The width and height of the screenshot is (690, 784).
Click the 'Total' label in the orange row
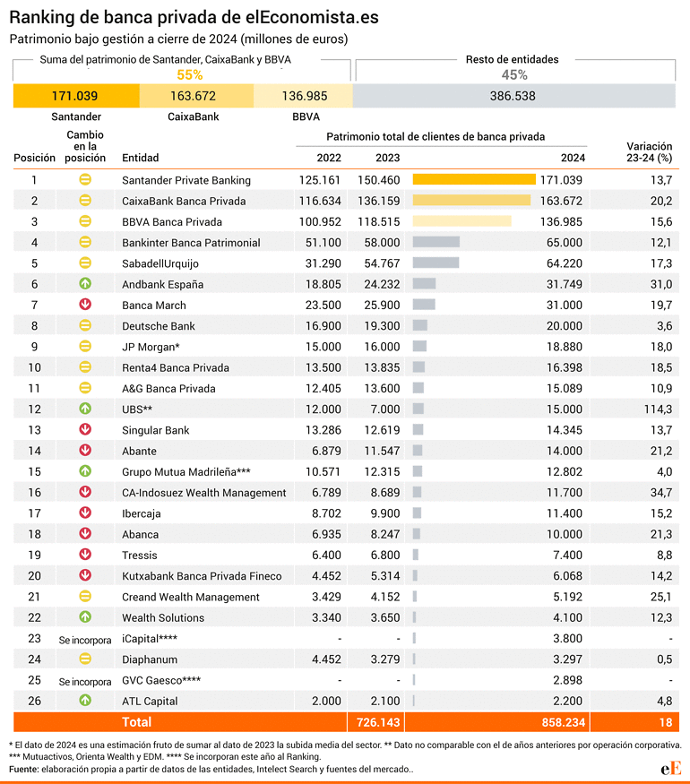(136, 722)
